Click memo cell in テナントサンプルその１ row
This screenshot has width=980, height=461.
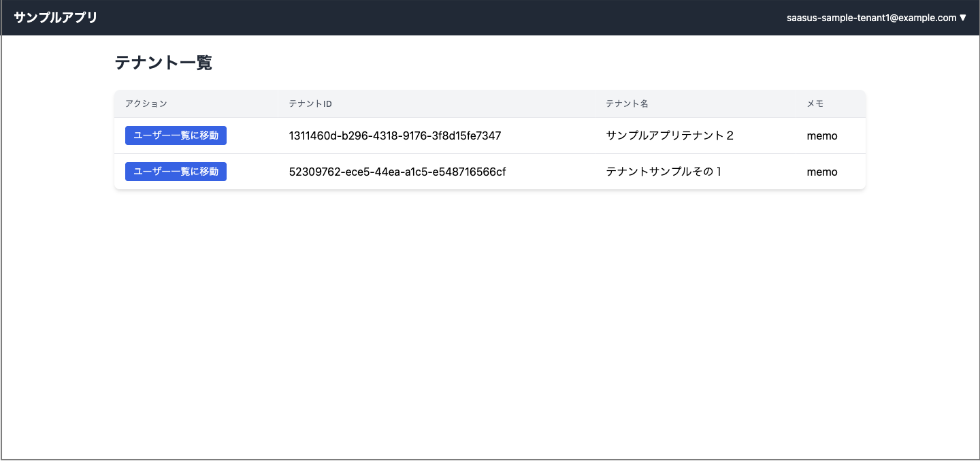821,172
